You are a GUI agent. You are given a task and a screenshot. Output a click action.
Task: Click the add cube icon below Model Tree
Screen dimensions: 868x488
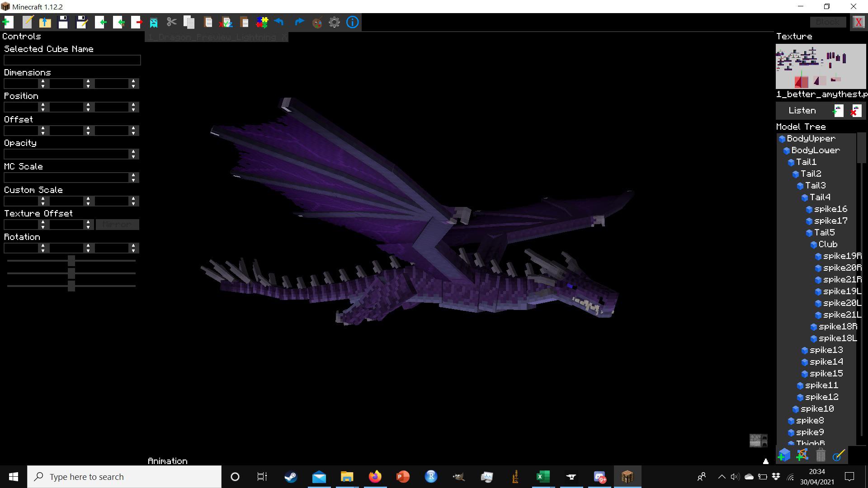[784, 455]
